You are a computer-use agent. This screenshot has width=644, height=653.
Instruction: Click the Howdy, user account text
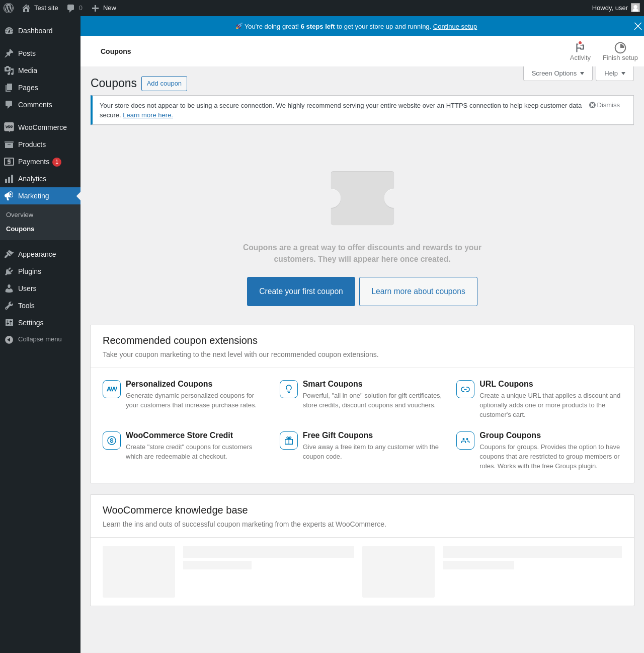610,8
